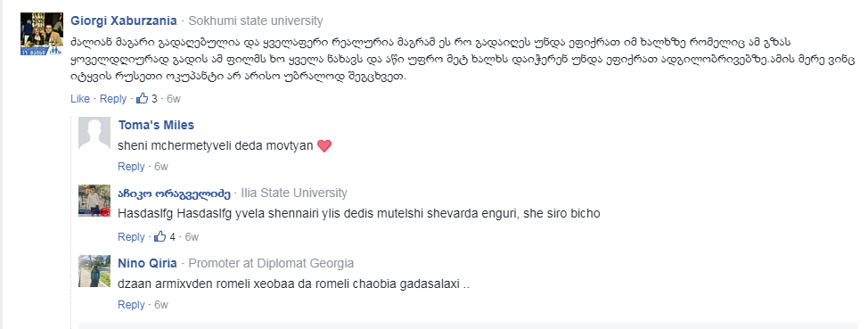Screen dimensions: 868x329
Task: Click thumbs-up icon on Ilia State University reply
Action: click(x=160, y=236)
